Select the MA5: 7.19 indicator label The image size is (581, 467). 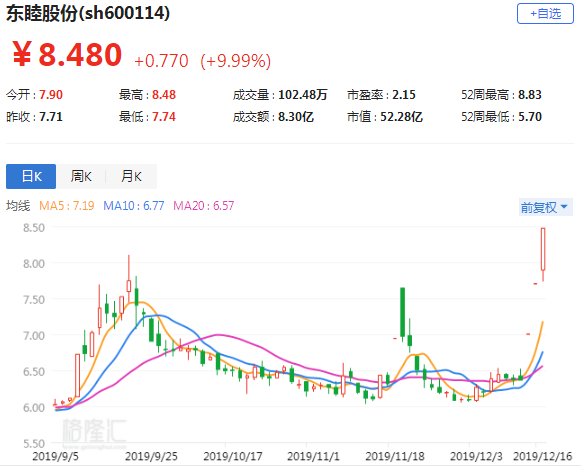[x=67, y=206]
